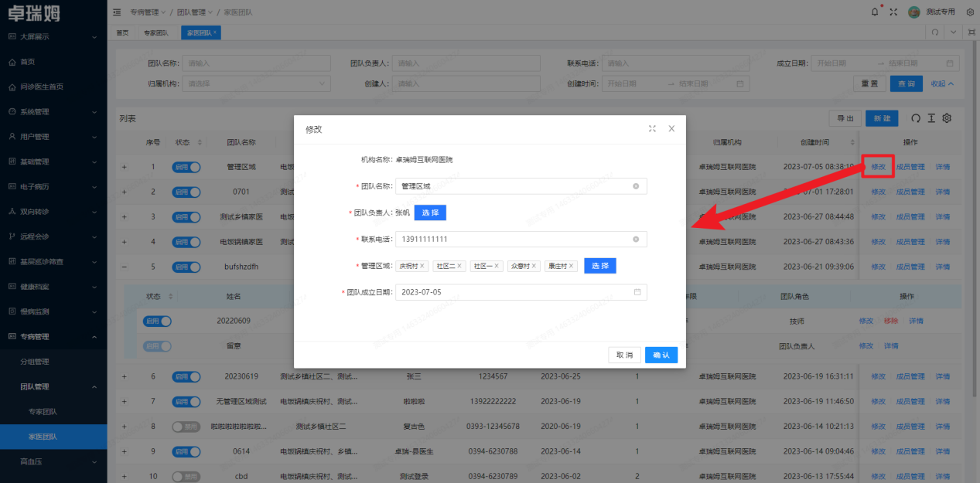Toggle status switch for 20230619 row
Screen dimensions: 980x483
pos(186,376)
